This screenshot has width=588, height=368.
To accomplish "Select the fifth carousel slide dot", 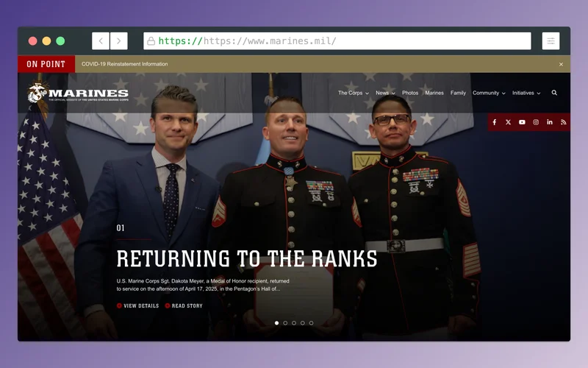I will [311, 323].
